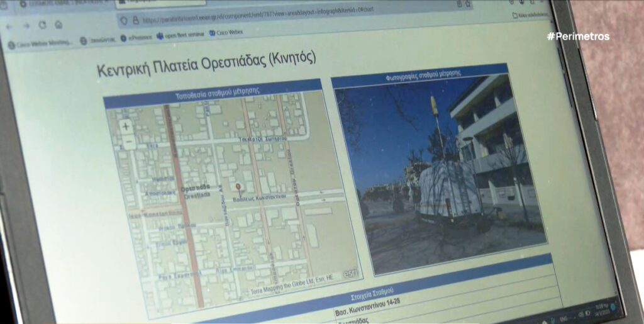Click the browser back arrow
This screenshot has width=644, height=324.
point(9,26)
